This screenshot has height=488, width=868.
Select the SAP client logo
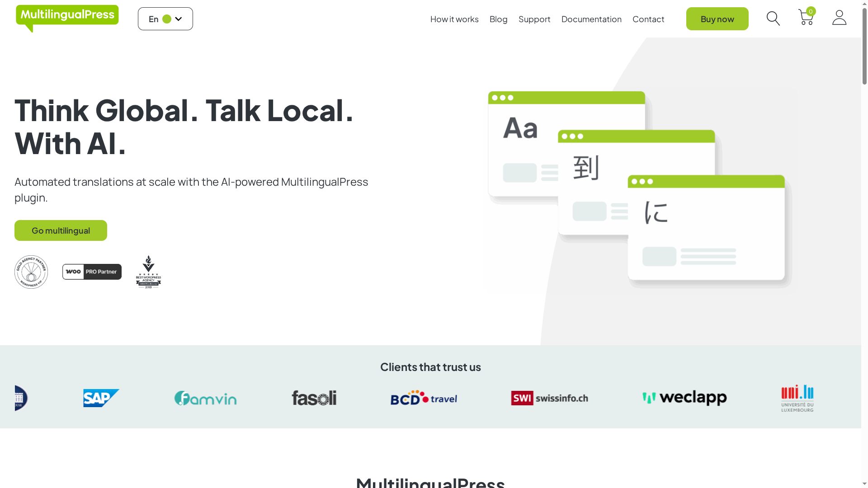click(x=101, y=398)
